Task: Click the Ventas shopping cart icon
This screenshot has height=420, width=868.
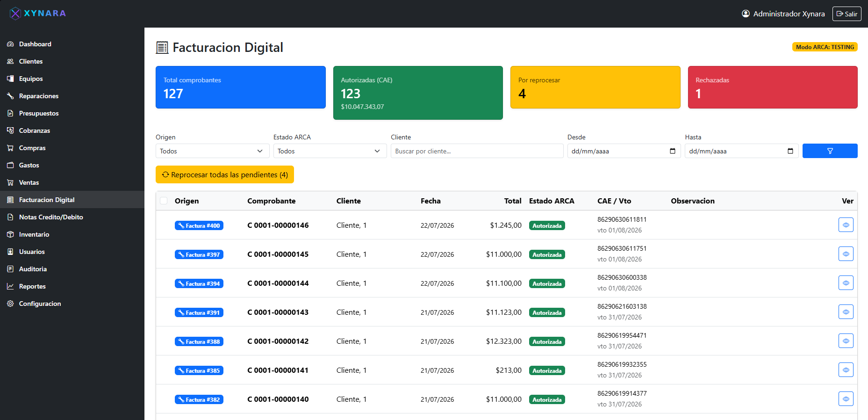Action: tap(10, 182)
